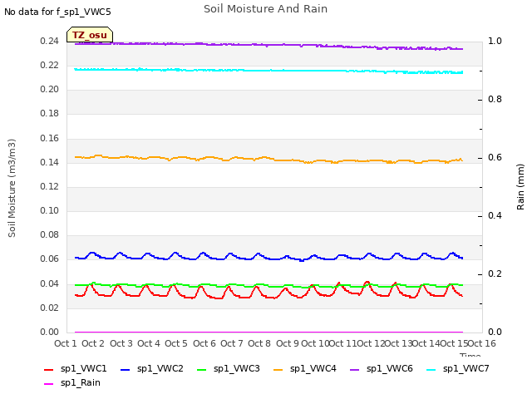
Task: Click the 0.12 left axis value
Action: pos(50,186)
